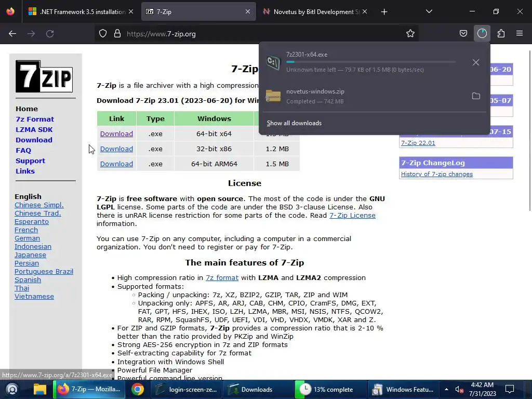Show novetus-windows.zip in folder
The width and height of the screenshot is (532, 399).
pyautogui.click(x=476, y=96)
